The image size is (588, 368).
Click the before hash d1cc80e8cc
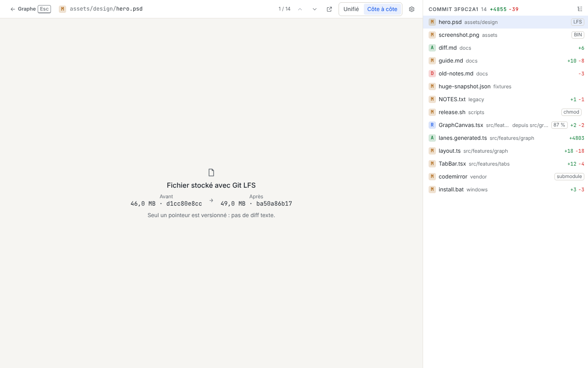(x=184, y=204)
